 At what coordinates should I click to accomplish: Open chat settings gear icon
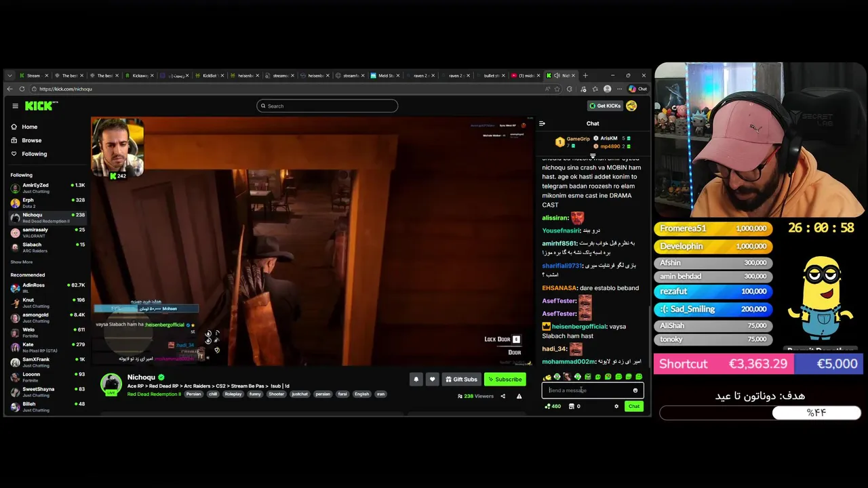click(x=616, y=406)
